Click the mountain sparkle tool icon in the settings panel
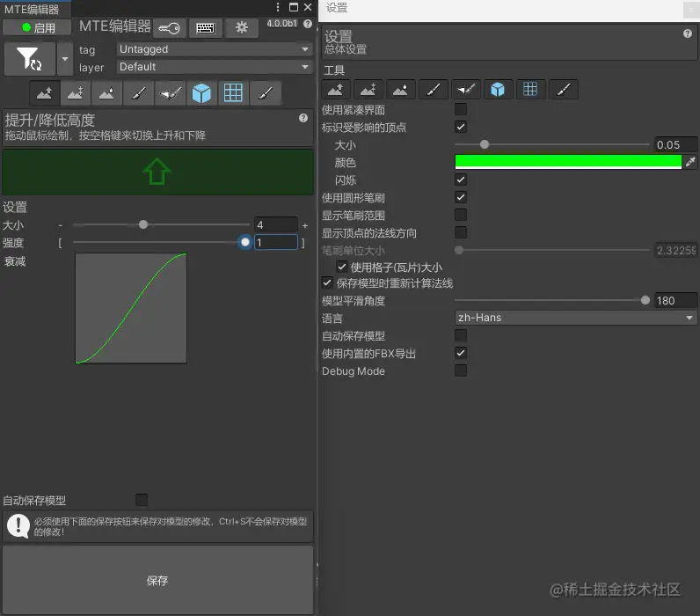 tap(368, 90)
